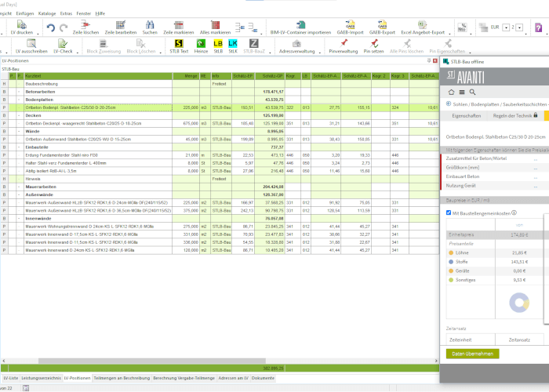The height and width of the screenshot is (392, 549).
Task: Expand the Sohlen / Bodenplatten breadcrumb plus icon
Action: tap(449, 103)
